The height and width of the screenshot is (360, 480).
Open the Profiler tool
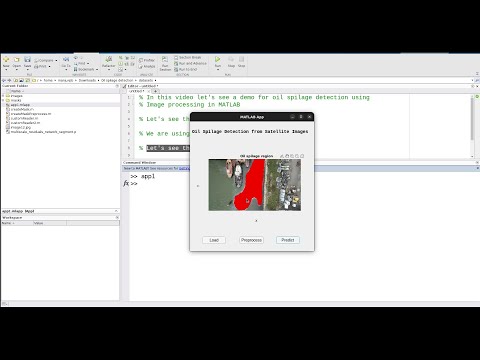(x=147, y=60)
